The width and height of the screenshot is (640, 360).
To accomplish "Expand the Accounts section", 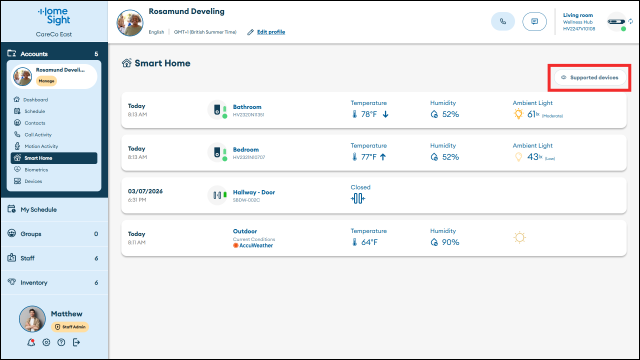I will (54, 53).
